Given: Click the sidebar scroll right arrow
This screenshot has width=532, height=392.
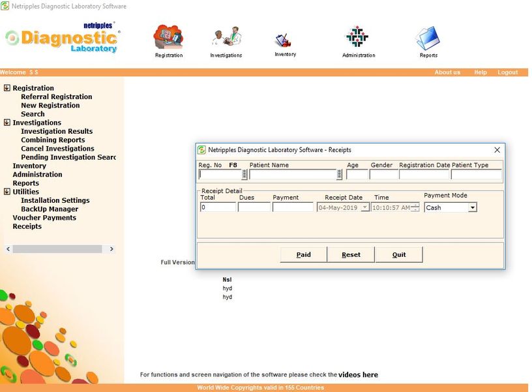Looking at the screenshot, I should coord(111,249).
